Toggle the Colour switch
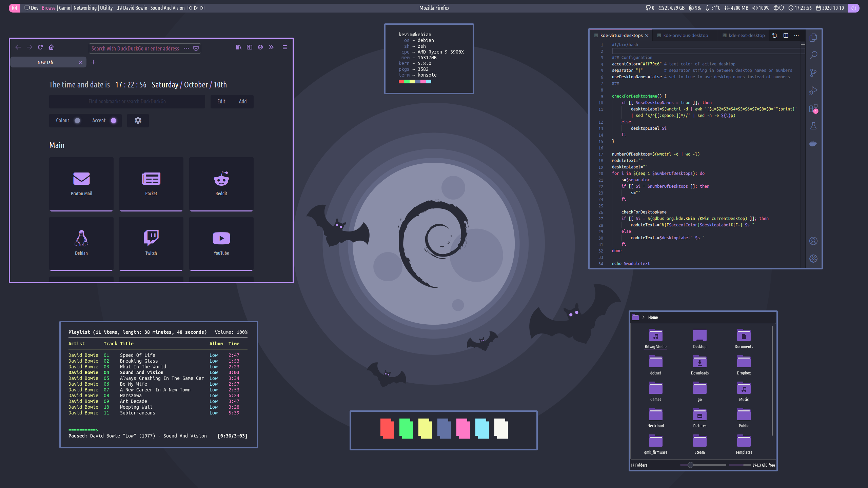This screenshot has width=868, height=488. 77,121
